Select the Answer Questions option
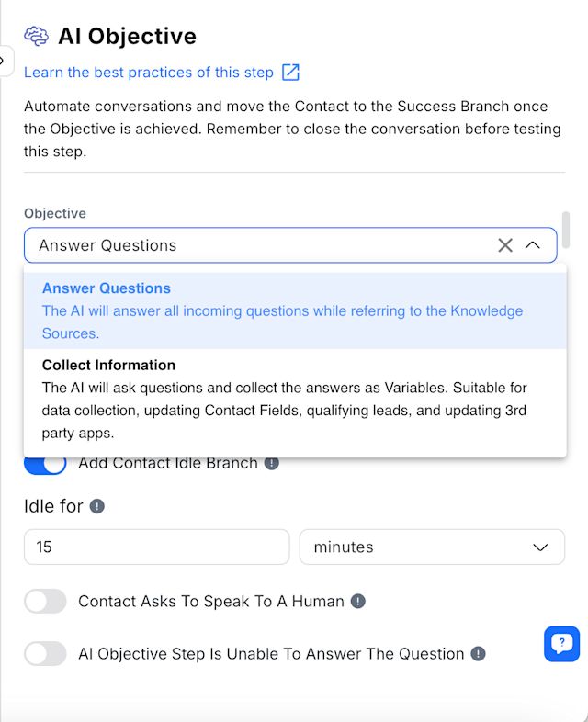The image size is (588, 722). point(295,310)
